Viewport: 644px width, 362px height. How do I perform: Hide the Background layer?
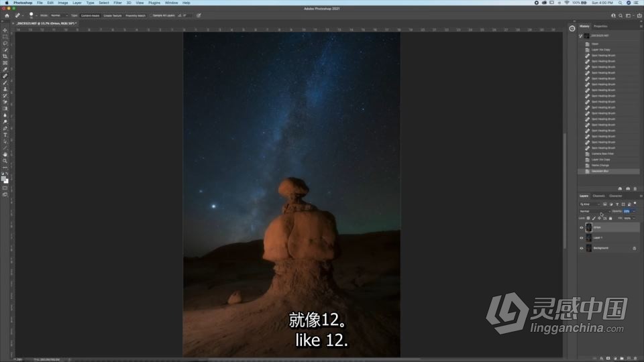tap(581, 248)
